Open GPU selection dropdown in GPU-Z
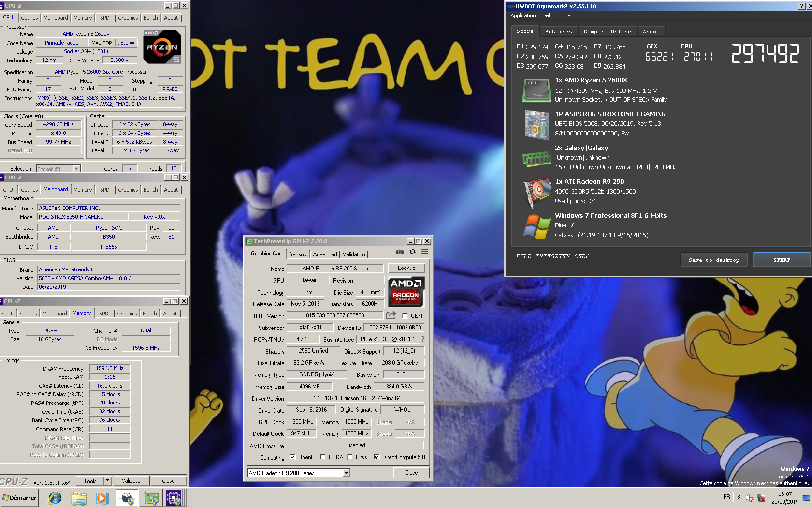Image resolution: width=812 pixels, height=508 pixels. point(346,473)
